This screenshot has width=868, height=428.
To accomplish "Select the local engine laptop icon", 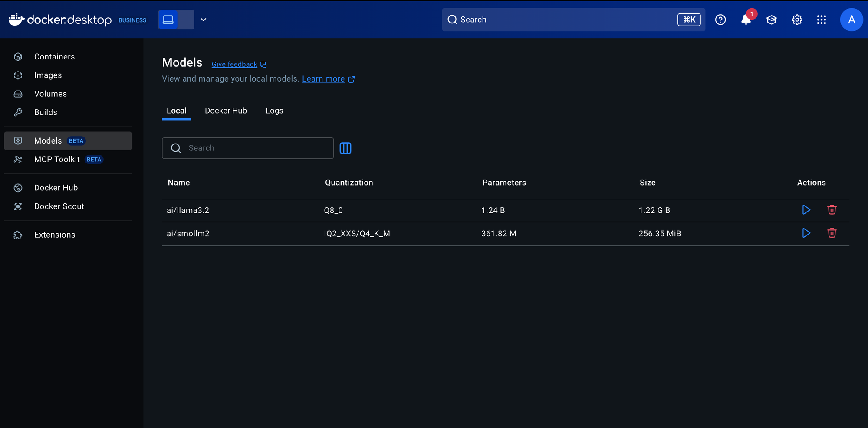I will [168, 20].
